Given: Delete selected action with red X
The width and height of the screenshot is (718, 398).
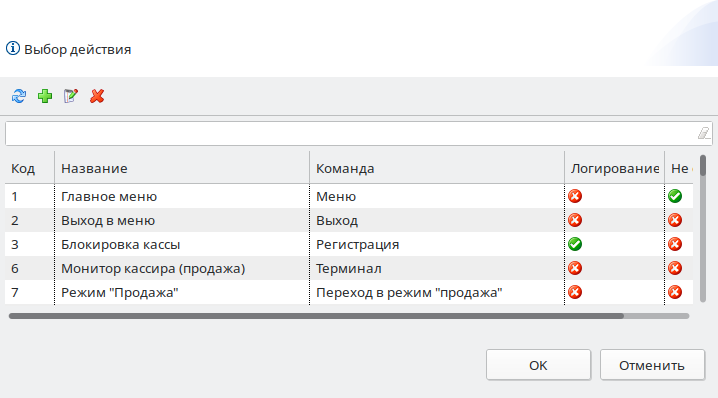Looking at the screenshot, I should pos(97,96).
